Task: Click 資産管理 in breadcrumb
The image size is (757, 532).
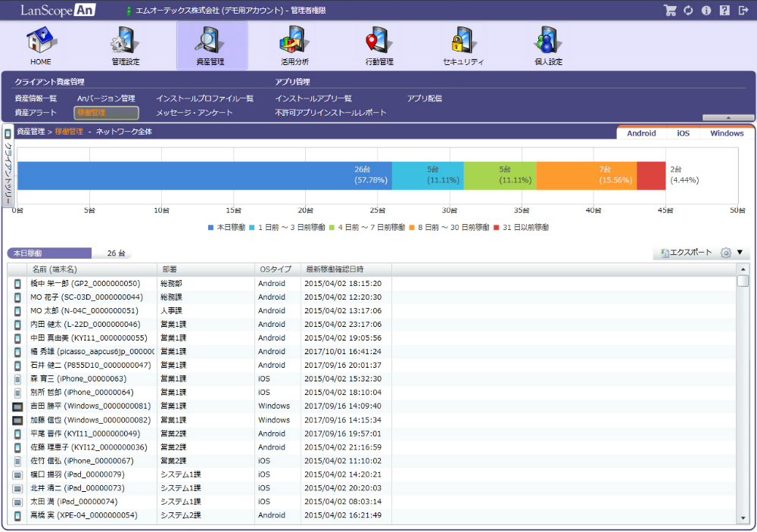Action: pos(31,132)
